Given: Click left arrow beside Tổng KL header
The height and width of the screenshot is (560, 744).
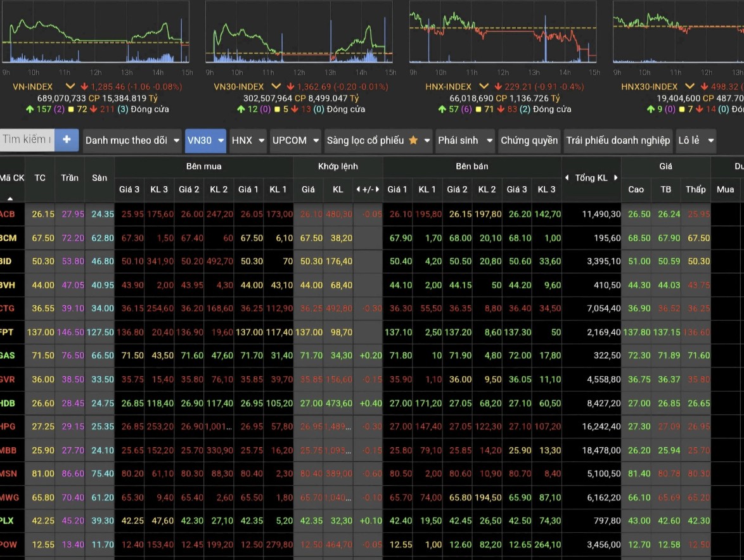Looking at the screenshot, I should (567, 178).
